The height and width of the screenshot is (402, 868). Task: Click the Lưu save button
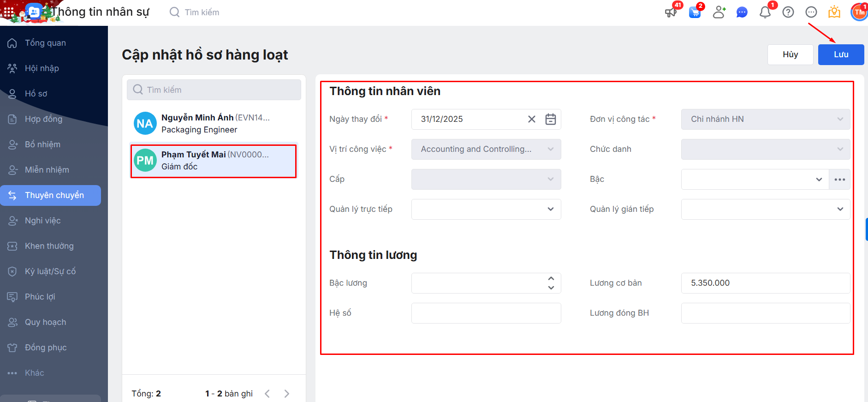pos(841,54)
